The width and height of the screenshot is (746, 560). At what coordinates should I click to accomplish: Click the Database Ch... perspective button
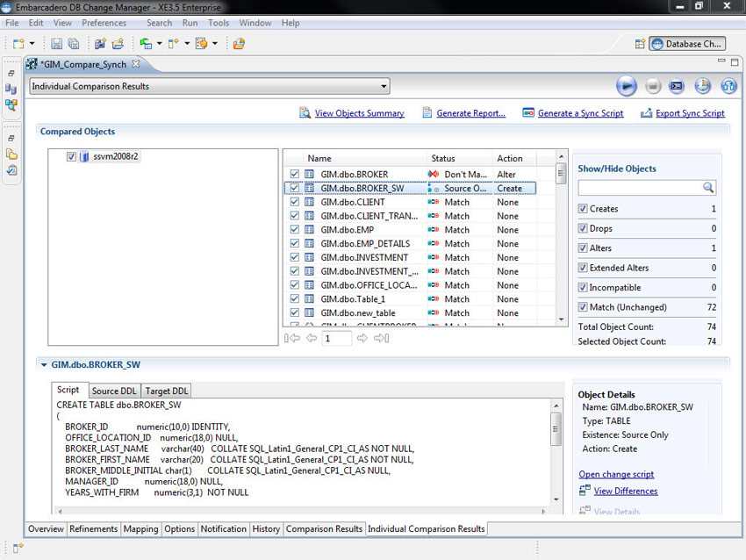[x=687, y=44]
